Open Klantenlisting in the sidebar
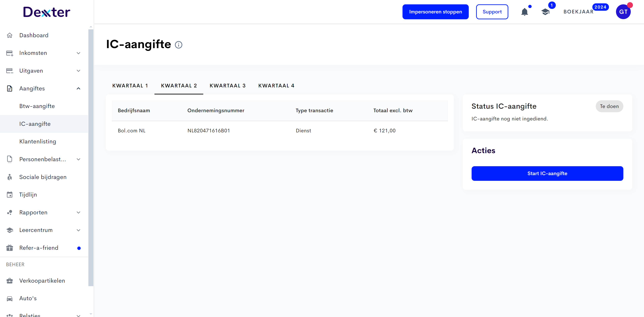 click(44, 142)
